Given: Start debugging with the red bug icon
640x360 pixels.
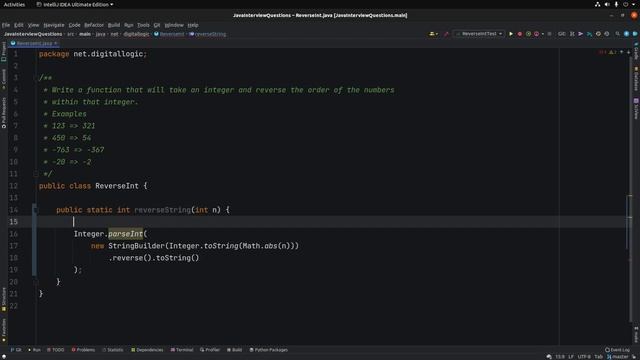Looking at the screenshot, I should (x=520, y=34).
